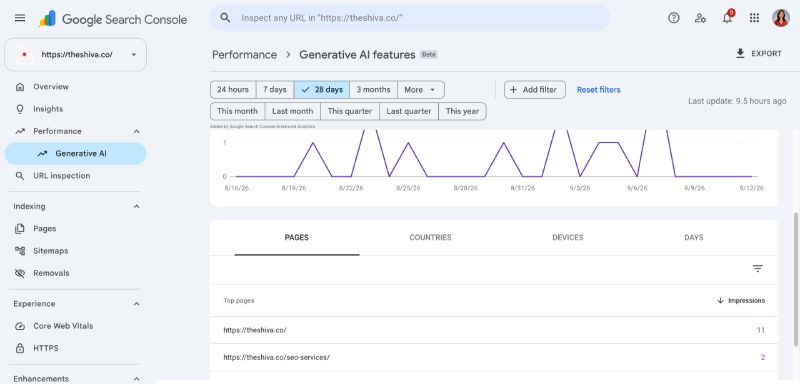This screenshot has height=384, width=800.
Task: Open the hamburger main menu
Action: [x=20, y=18]
